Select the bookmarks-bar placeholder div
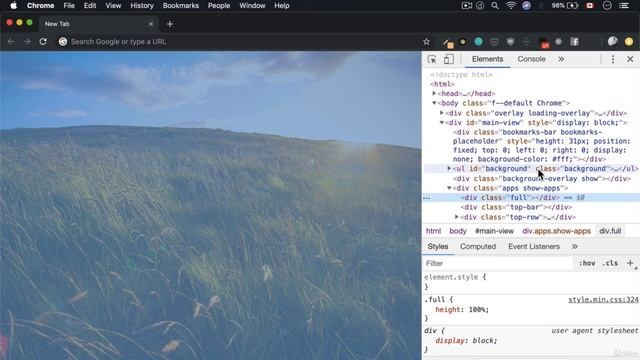Image resolution: width=640 pixels, height=360 pixels. point(542,146)
